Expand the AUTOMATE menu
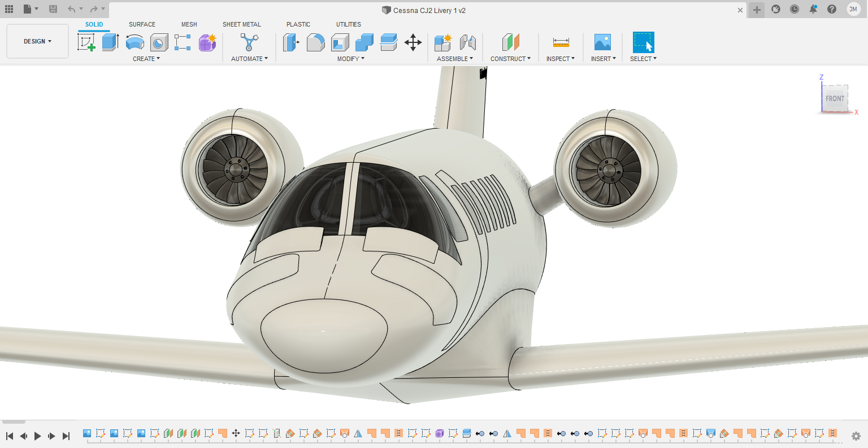The height and width of the screenshot is (448, 868). click(x=249, y=59)
